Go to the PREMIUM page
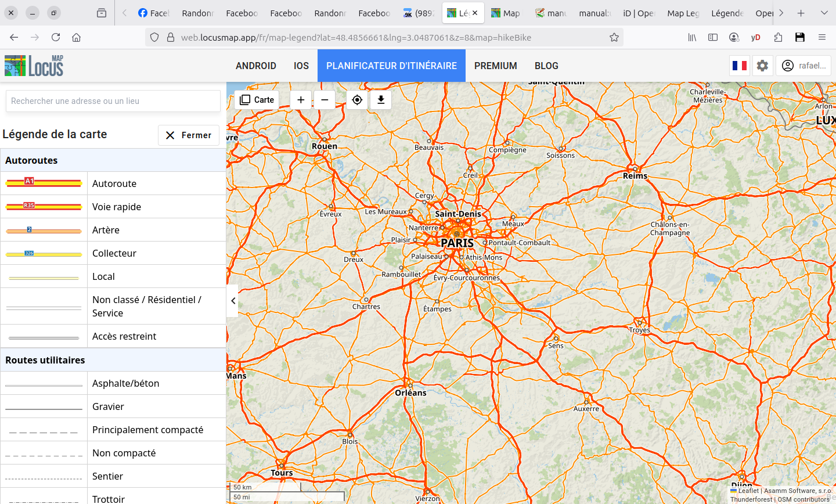Screen dimensions: 836x504 coord(495,66)
